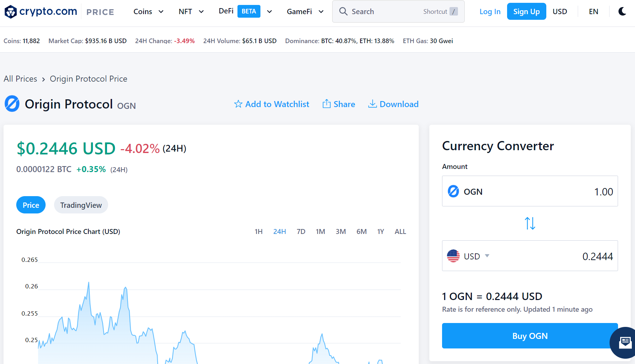Click the Dominance BTC ETH stat
Screen dimensions: 635x364
coord(340,41)
